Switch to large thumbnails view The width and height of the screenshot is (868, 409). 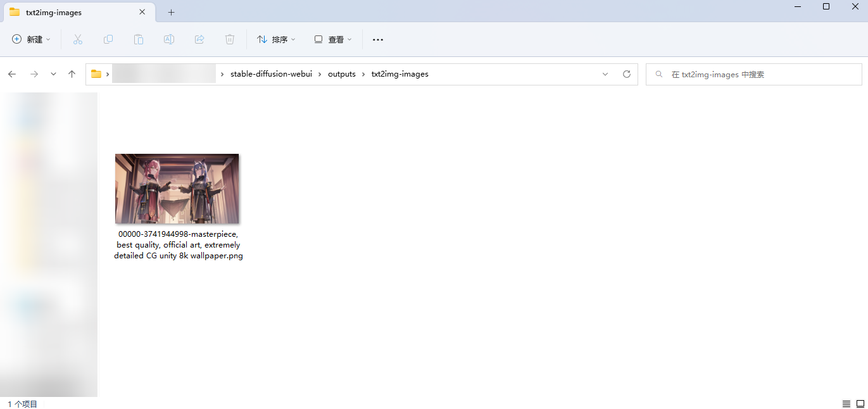(x=860, y=404)
